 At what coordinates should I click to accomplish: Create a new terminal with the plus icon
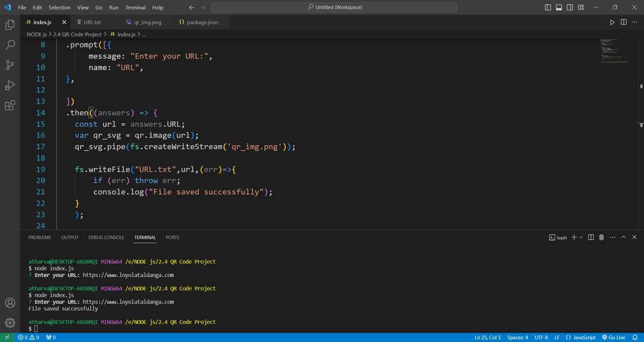point(574,237)
